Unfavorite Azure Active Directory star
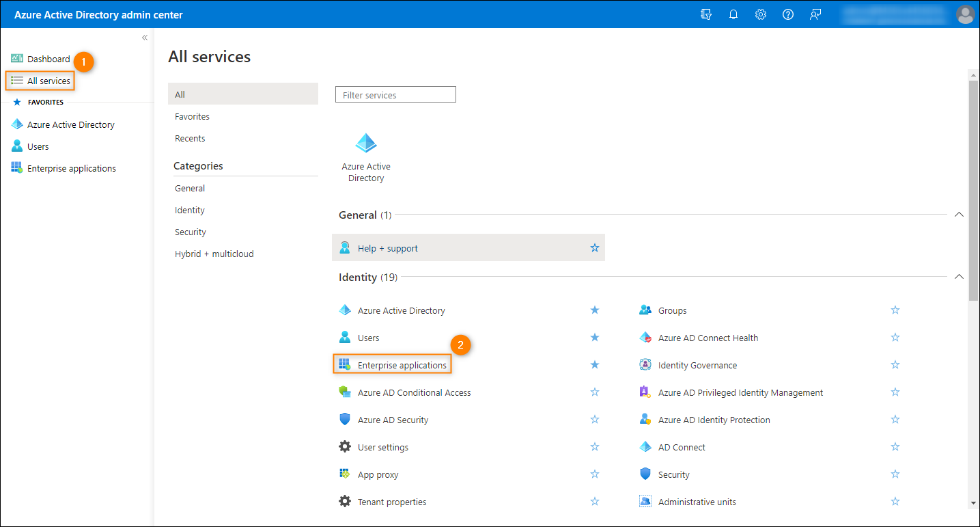This screenshot has width=980, height=527. point(595,310)
